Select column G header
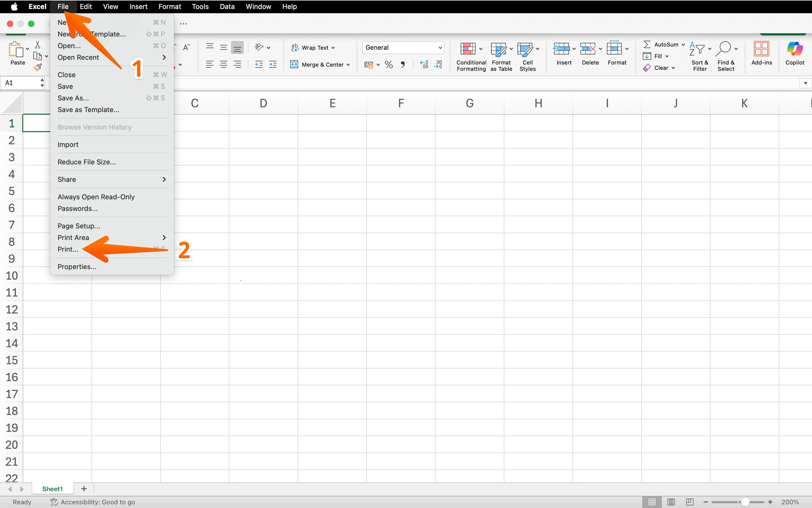This screenshot has width=812, height=508. pos(470,103)
